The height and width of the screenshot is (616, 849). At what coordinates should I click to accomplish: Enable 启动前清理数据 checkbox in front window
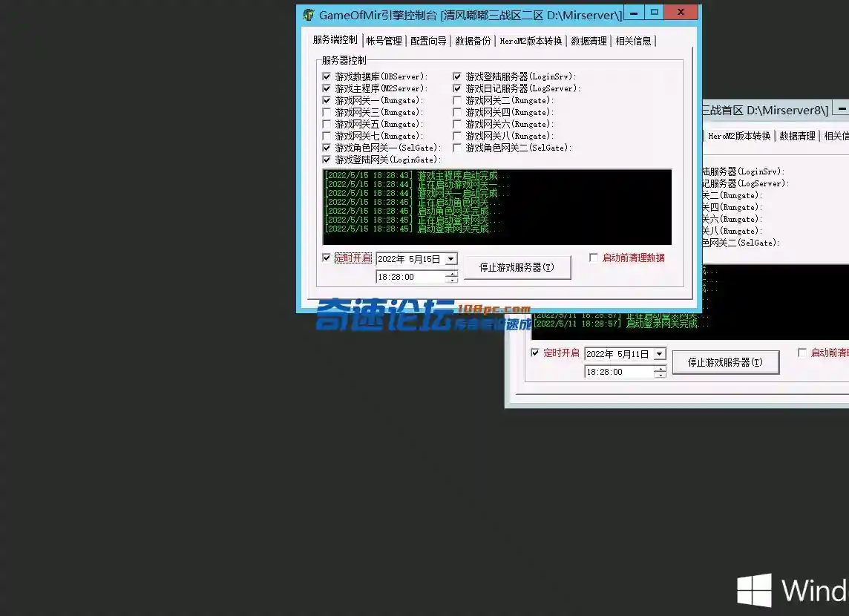click(594, 258)
